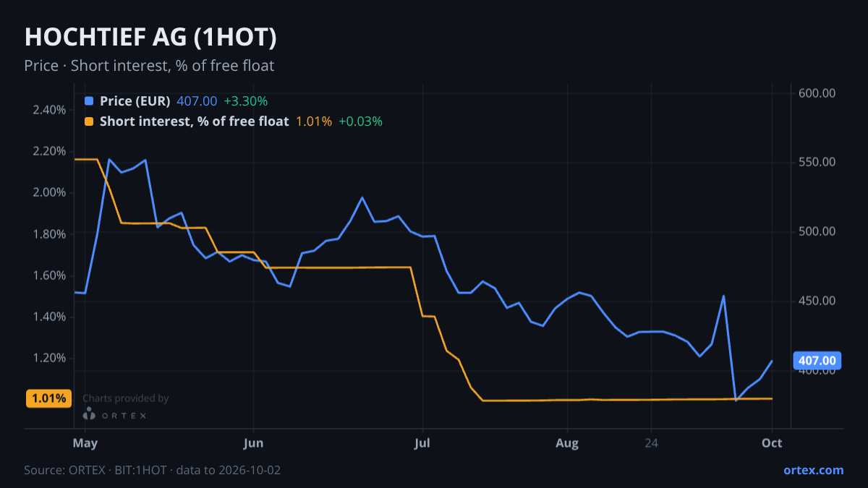Click the +3.30% price change value

[245, 100]
